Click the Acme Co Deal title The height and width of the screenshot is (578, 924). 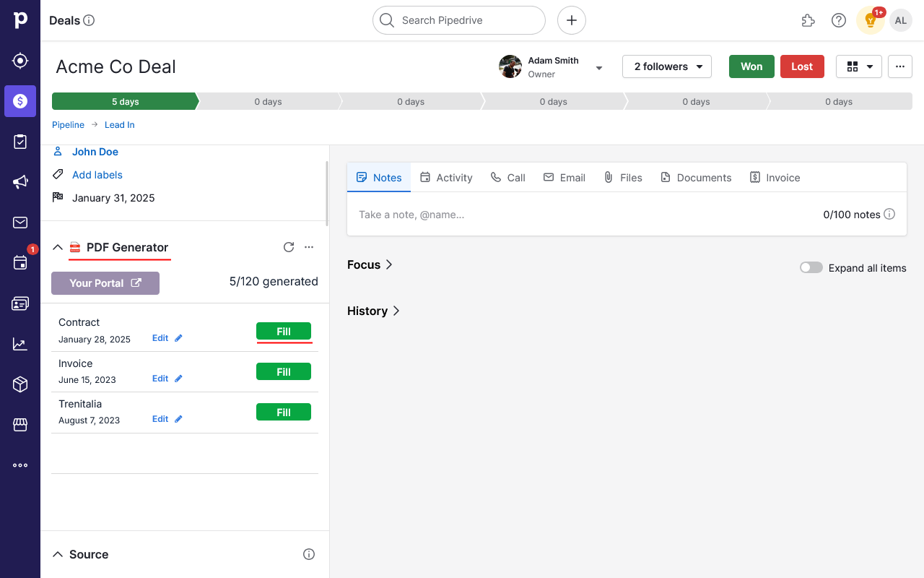point(116,66)
